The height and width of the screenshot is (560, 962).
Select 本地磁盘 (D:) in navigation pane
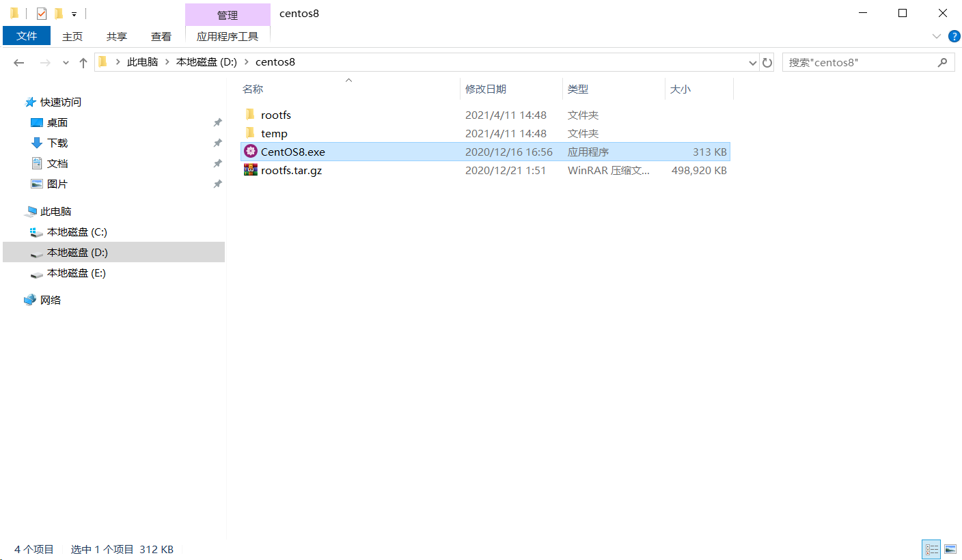pos(77,253)
